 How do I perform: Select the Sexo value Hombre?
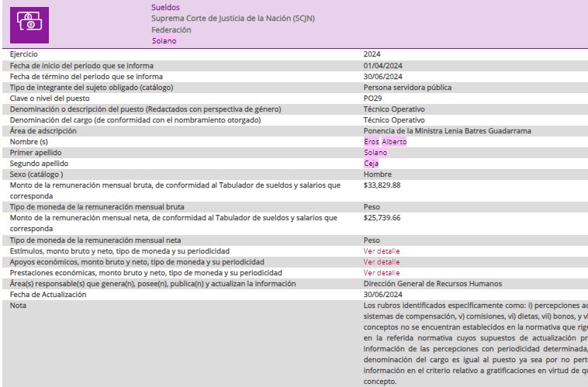click(x=377, y=174)
